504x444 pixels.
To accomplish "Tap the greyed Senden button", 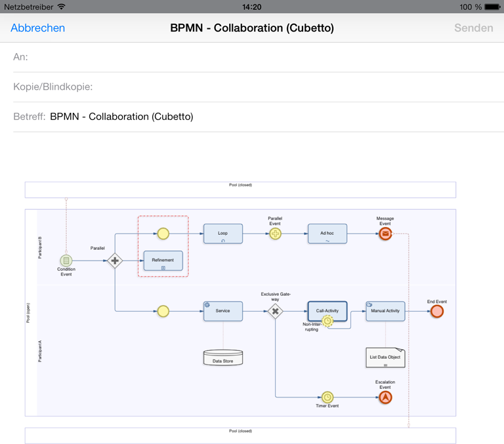I will click(473, 28).
